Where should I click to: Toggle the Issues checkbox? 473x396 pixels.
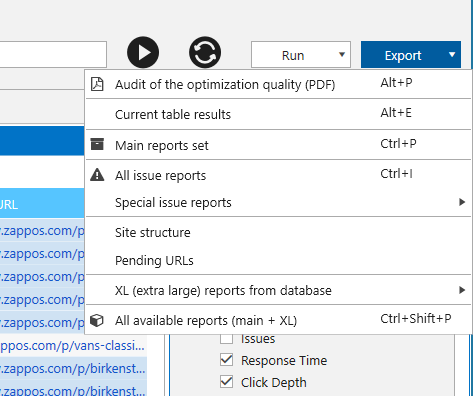pos(227,339)
